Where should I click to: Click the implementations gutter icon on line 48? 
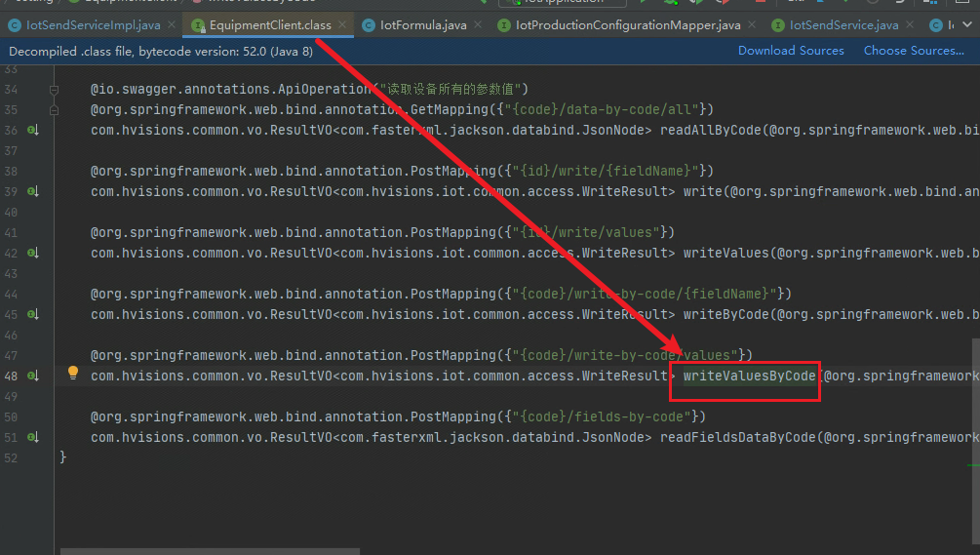(x=33, y=376)
